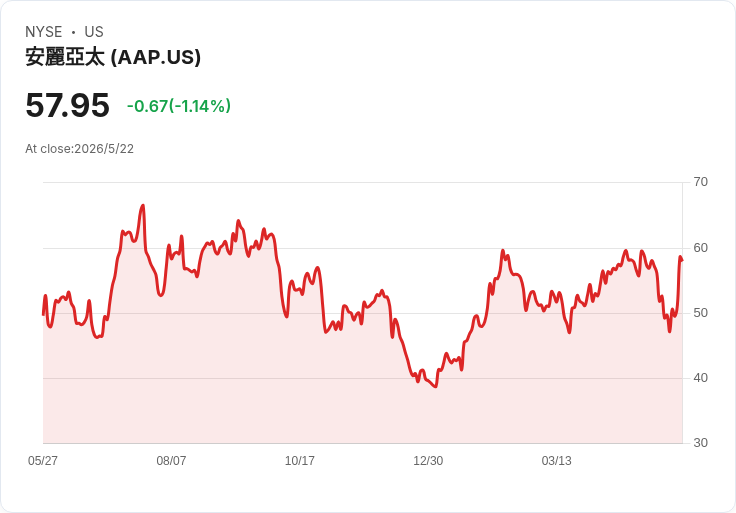Click the 10/17 date axis label
Screen dimensions: 736x513
[x=299, y=461]
